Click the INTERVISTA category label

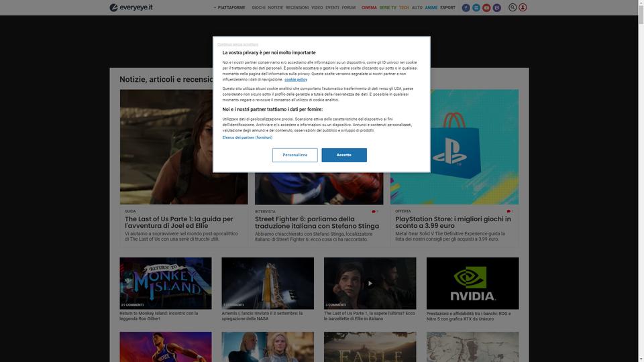(266, 211)
